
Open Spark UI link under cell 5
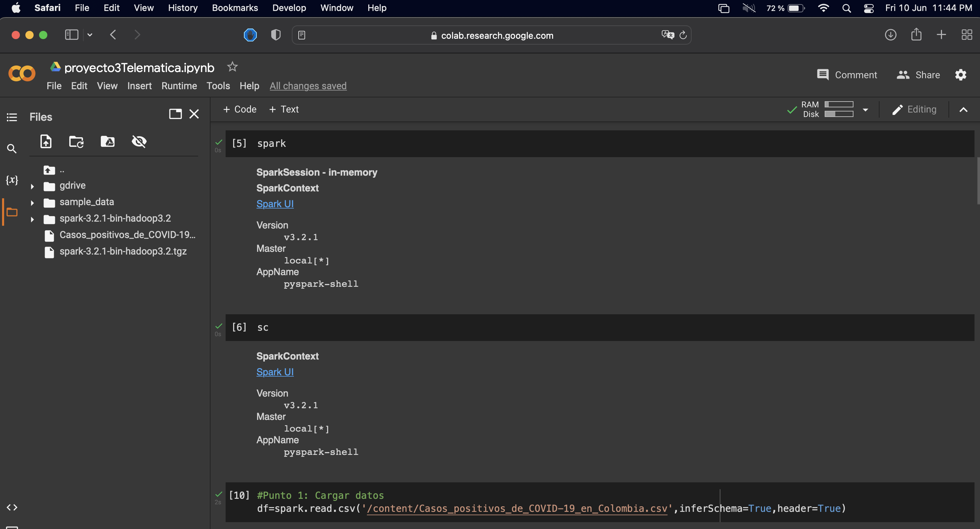[275, 204]
